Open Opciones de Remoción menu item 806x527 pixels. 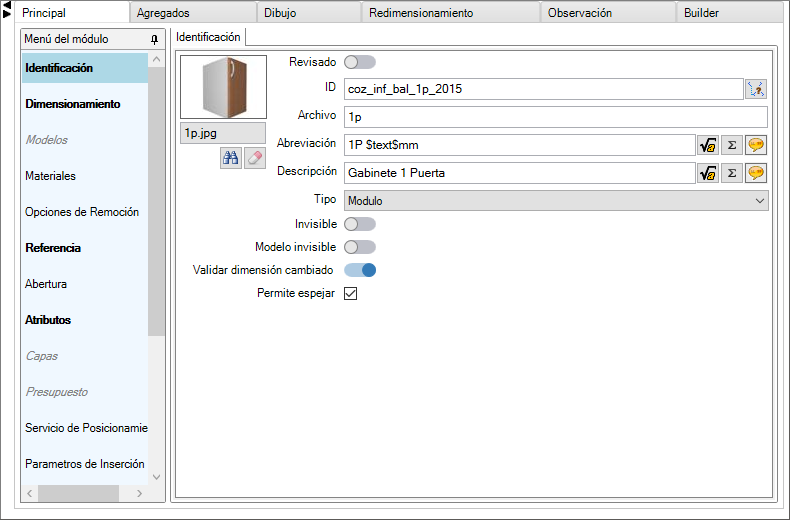(x=85, y=212)
